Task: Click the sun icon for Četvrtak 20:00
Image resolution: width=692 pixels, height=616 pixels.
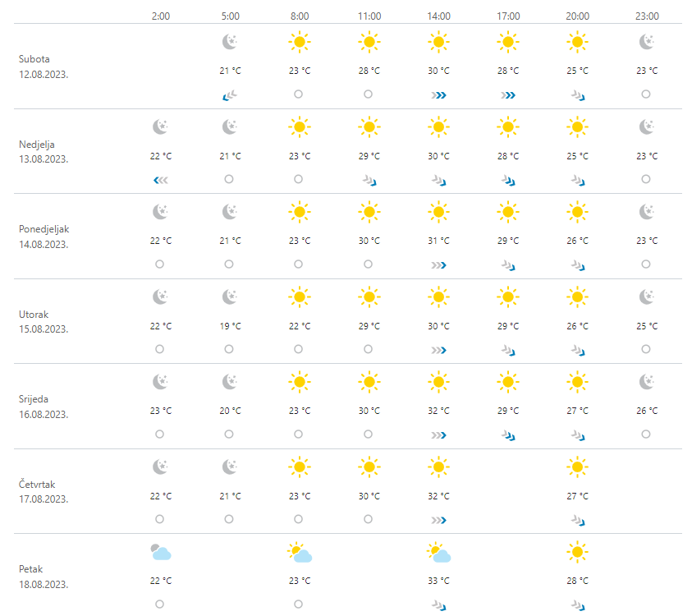Action: [x=577, y=468]
